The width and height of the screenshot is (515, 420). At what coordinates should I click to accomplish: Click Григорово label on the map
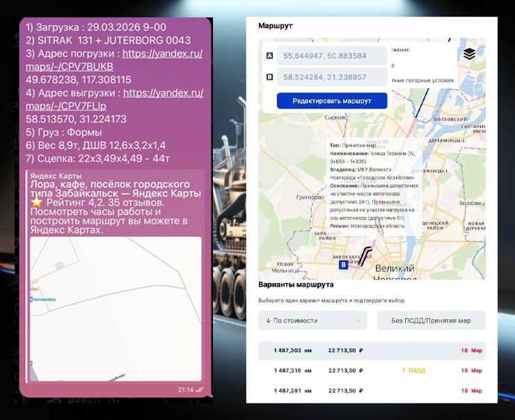(310, 197)
